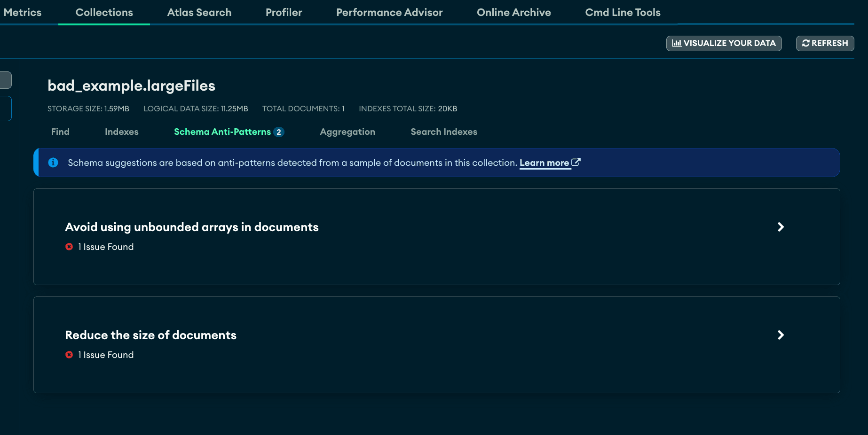Click the Avoid using unbounded arrays heading

pos(192,227)
